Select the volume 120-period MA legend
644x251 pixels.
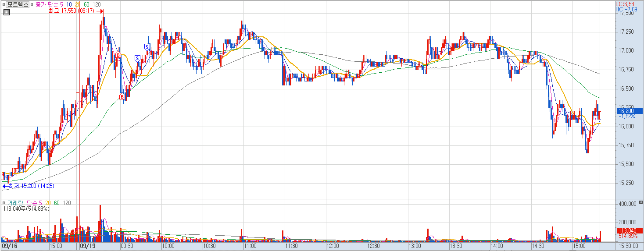coord(67,203)
